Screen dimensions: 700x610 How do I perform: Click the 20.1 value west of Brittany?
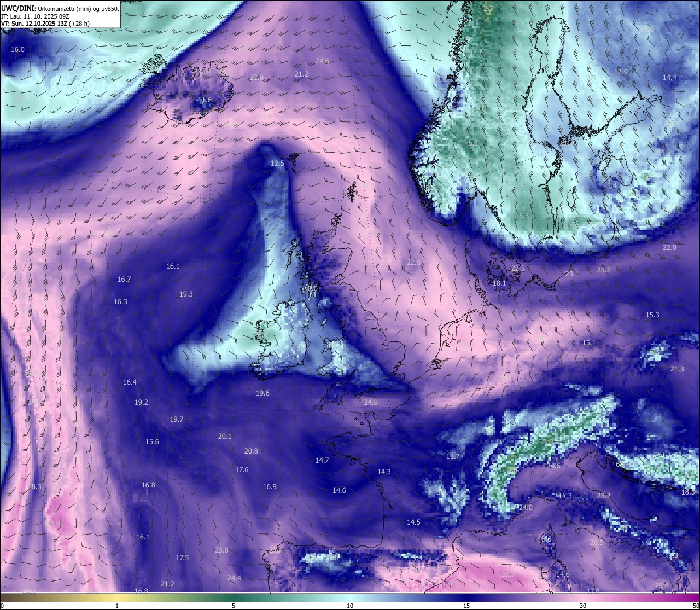[x=225, y=437]
